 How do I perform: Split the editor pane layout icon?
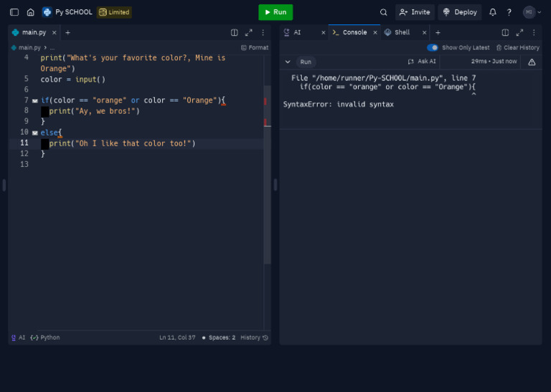[234, 32]
